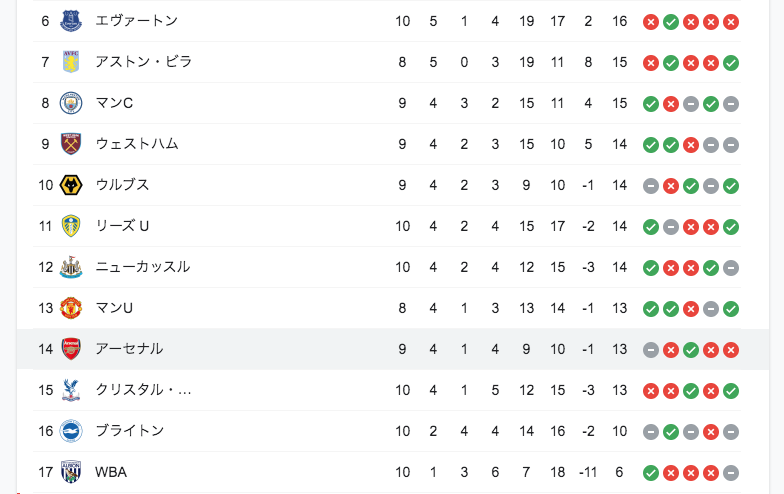The width and height of the screenshot is (784, 494).
Task: Click the Arsenal club crest
Action: 71,349
